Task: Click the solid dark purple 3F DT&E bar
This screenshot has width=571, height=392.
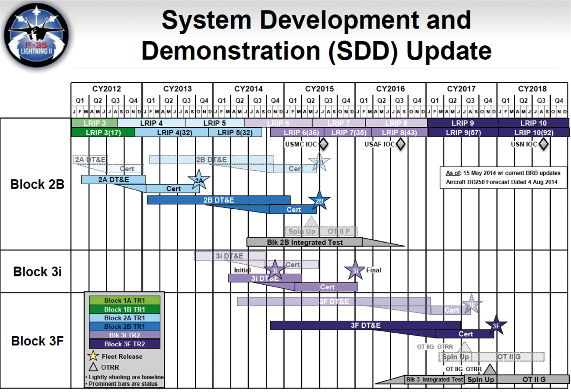Action: (x=365, y=325)
